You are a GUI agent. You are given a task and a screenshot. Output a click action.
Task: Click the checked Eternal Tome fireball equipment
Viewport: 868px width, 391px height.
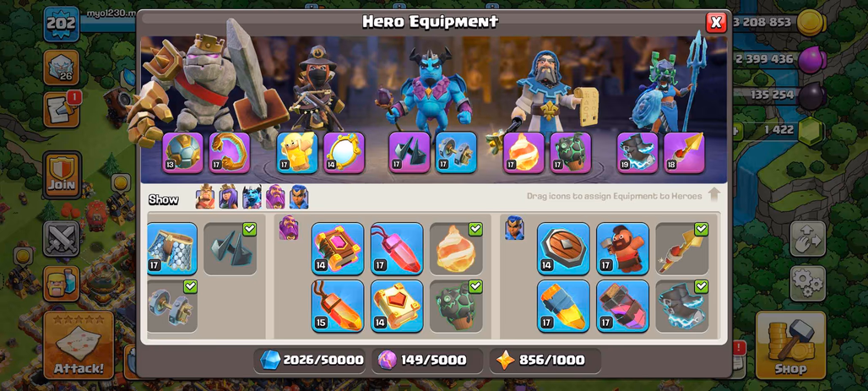pyautogui.click(x=456, y=248)
